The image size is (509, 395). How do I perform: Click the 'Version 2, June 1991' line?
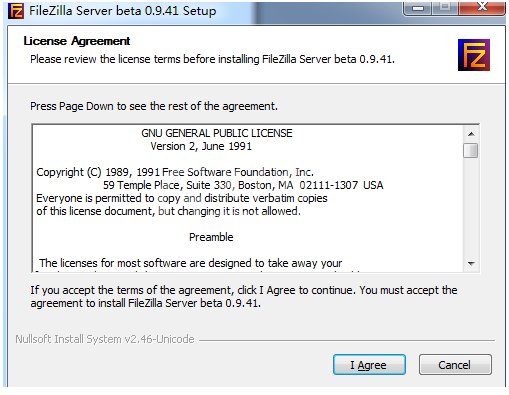(201, 146)
